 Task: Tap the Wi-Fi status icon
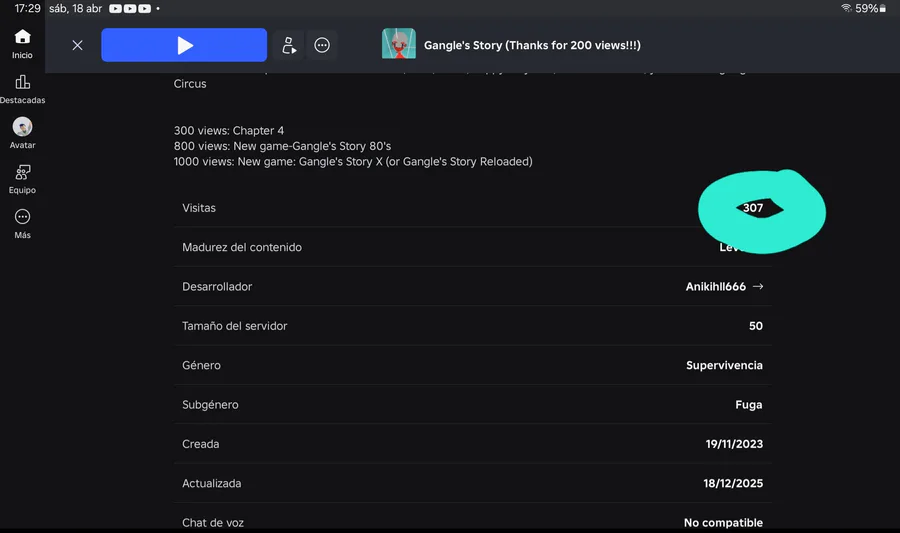(846, 8)
